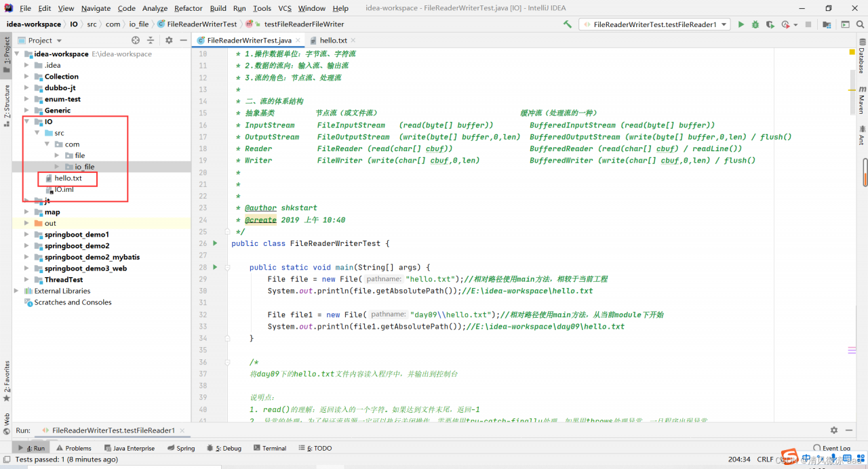The width and height of the screenshot is (868, 469).
Task: Toggle the Structure tool window
Action: click(6, 102)
